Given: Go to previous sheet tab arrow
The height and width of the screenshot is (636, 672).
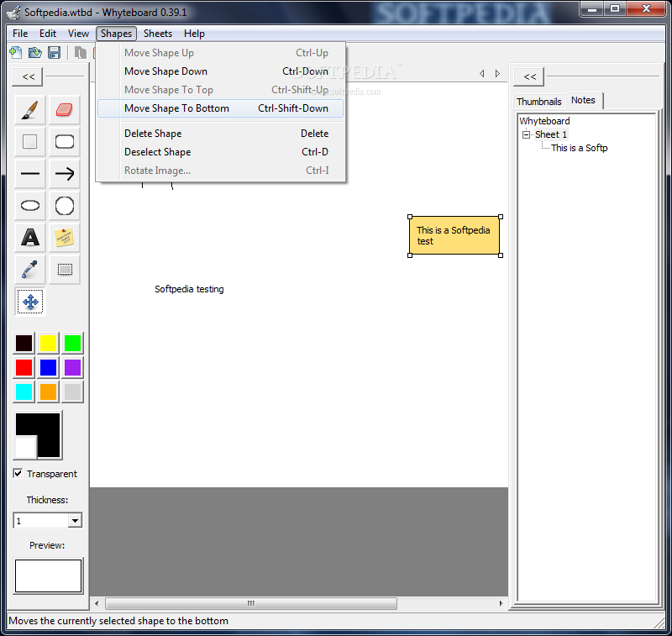Looking at the screenshot, I should (x=482, y=74).
